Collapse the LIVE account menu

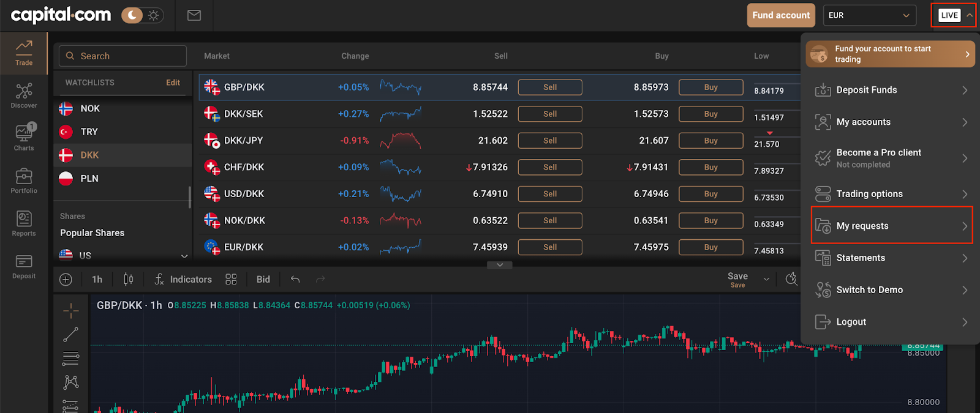[x=954, y=15]
